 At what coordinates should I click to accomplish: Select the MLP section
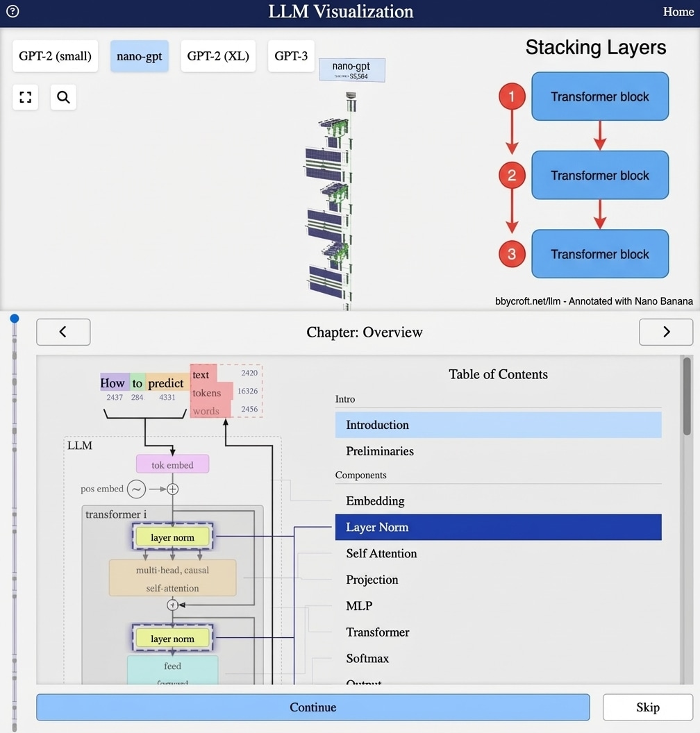(359, 606)
